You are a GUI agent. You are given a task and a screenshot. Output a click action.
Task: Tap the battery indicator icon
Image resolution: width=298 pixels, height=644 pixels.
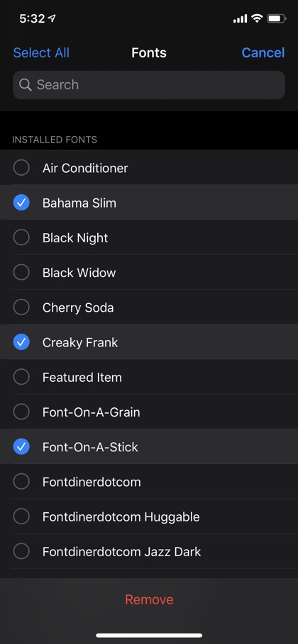click(277, 18)
